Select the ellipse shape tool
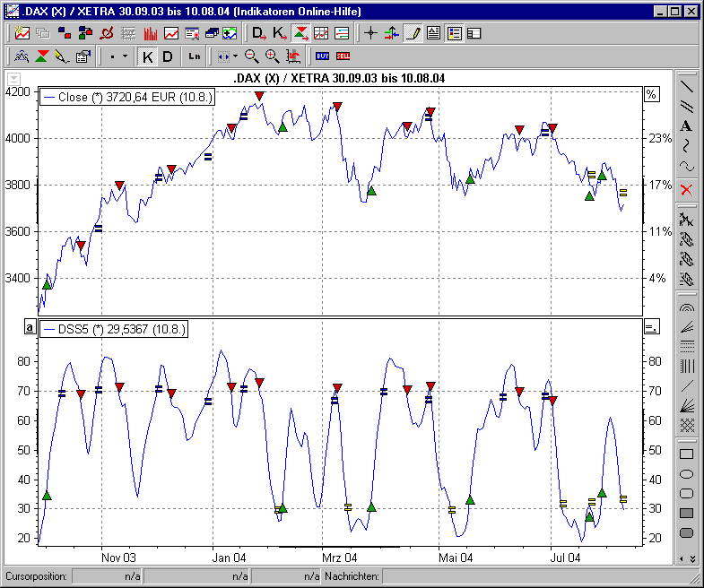704x588 pixels. click(x=686, y=473)
